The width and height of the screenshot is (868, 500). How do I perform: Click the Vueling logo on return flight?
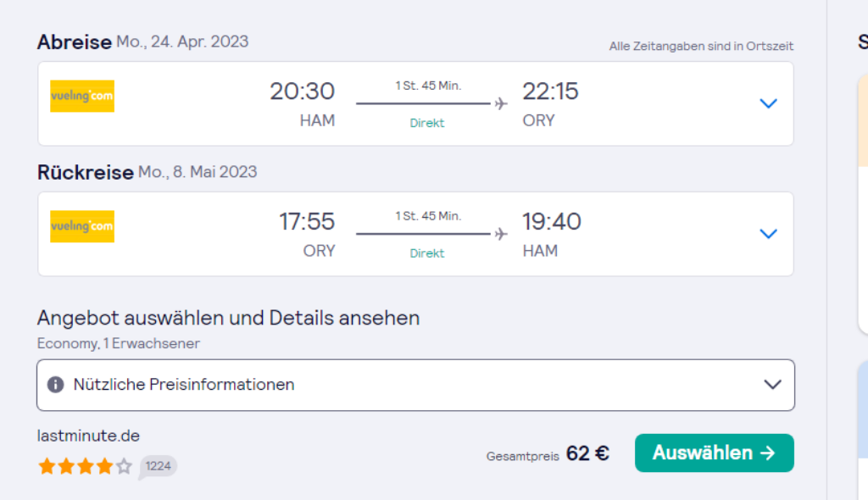click(x=82, y=226)
